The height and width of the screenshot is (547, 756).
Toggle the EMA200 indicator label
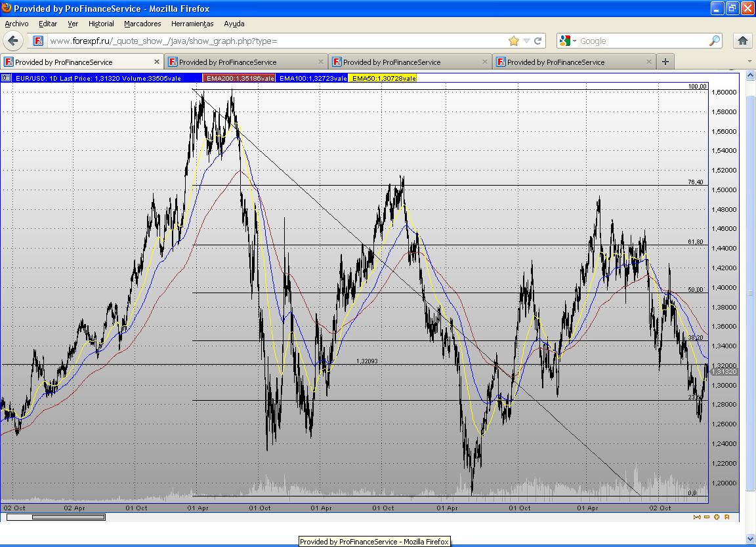(x=240, y=78)
